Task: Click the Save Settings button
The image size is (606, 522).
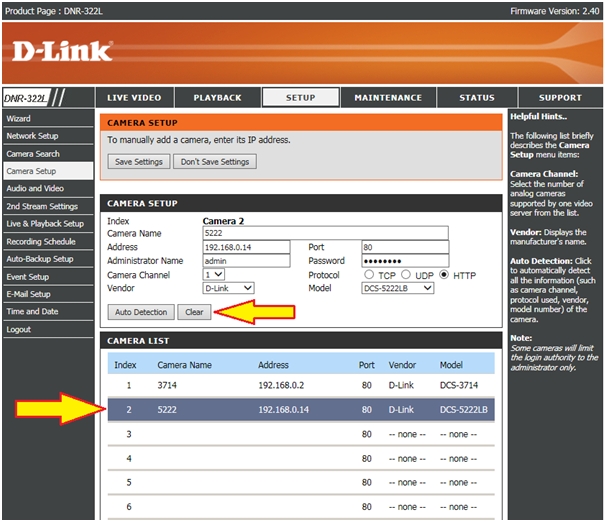Action: [x=138, y=161]
